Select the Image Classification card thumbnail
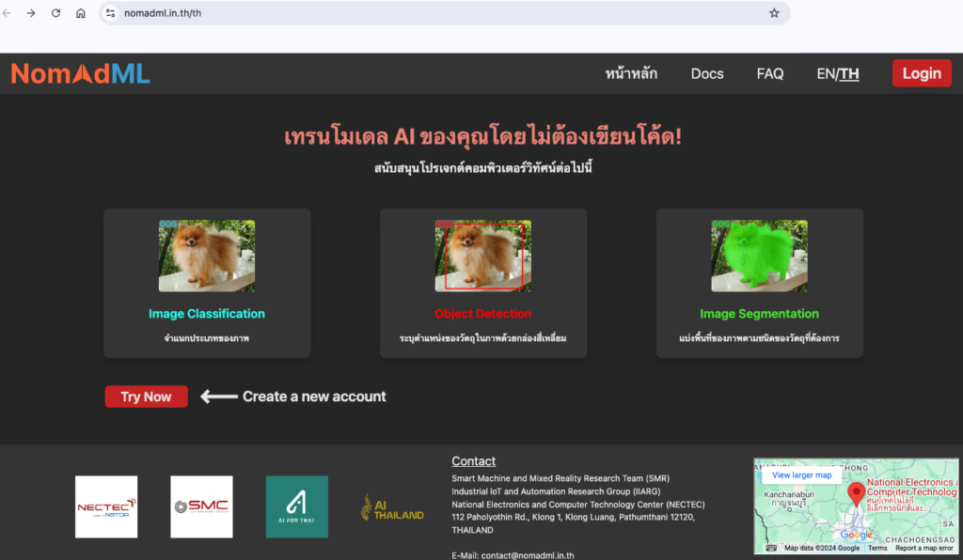Screen dimensions: 963x560 click(x=206, y=255)
